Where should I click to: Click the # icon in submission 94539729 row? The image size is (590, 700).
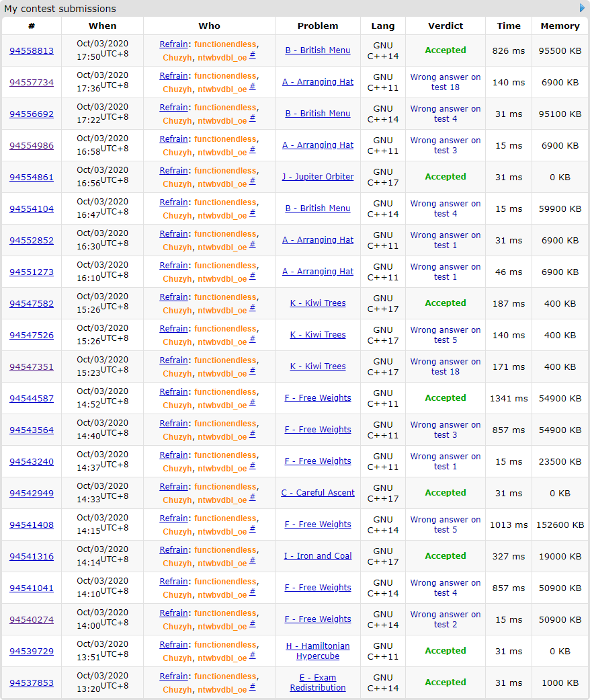pos(252,655)
